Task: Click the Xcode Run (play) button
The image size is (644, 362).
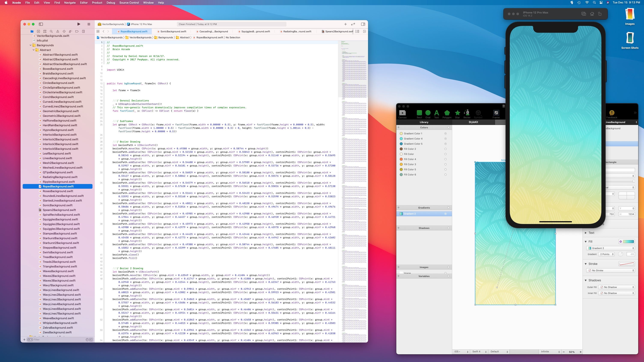Action: [79, 24]
